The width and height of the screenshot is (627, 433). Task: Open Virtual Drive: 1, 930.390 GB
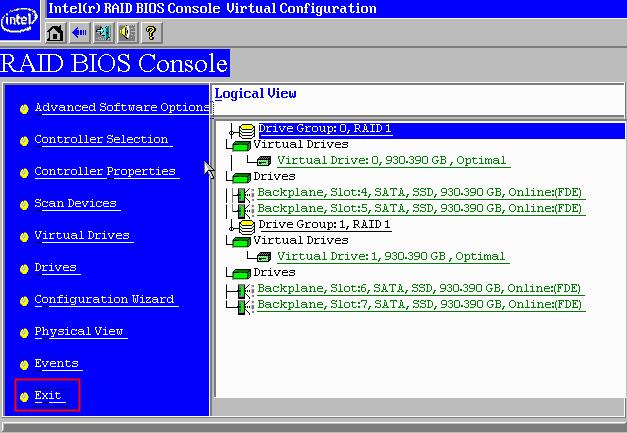[391, 257]
